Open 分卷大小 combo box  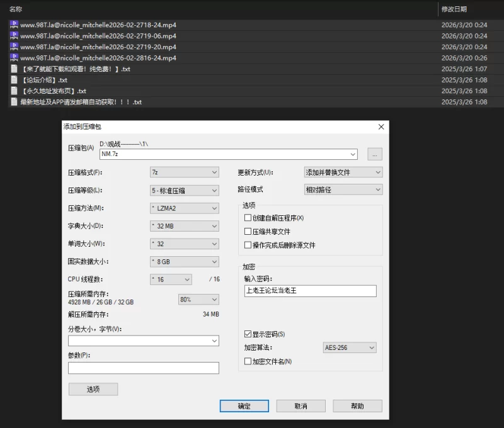[144, 341]
